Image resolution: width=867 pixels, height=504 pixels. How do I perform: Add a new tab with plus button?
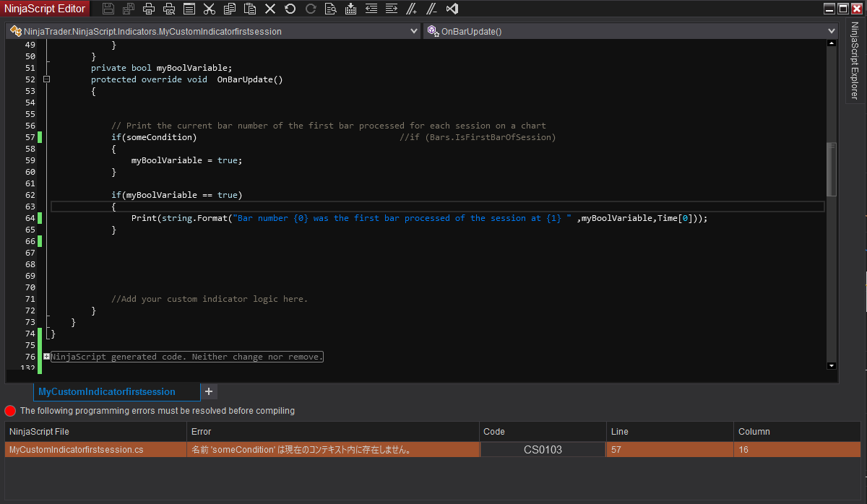tap(209, 391)
